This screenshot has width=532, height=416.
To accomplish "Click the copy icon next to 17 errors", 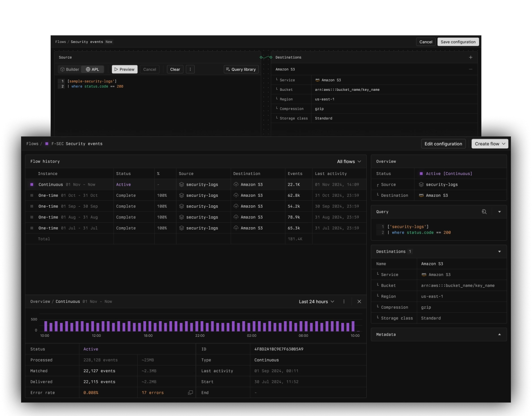I will click(190, 392).
